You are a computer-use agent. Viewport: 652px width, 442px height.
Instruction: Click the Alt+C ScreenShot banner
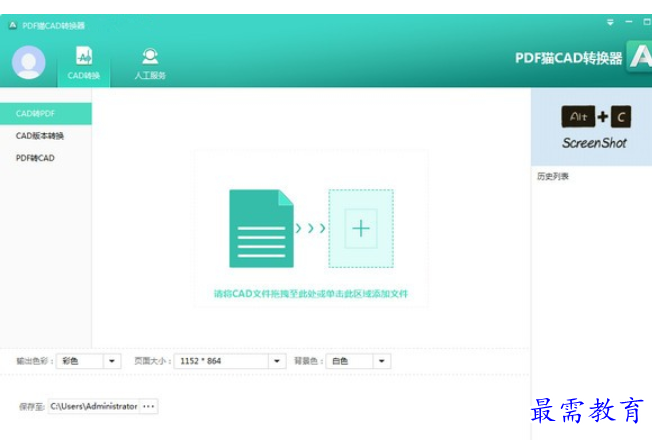593,126
